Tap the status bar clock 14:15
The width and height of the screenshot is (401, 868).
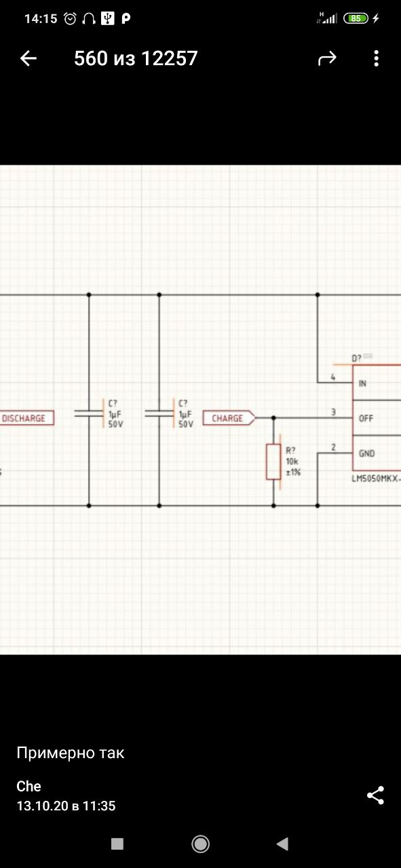41,19
